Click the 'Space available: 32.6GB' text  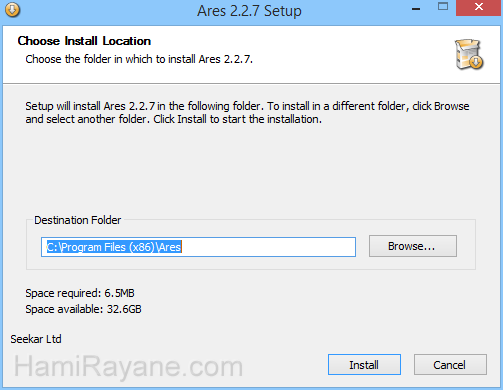[x=83, y=309]
